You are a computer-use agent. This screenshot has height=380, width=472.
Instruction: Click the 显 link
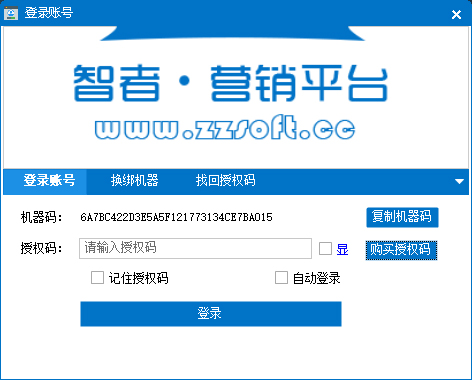point(342,249)
